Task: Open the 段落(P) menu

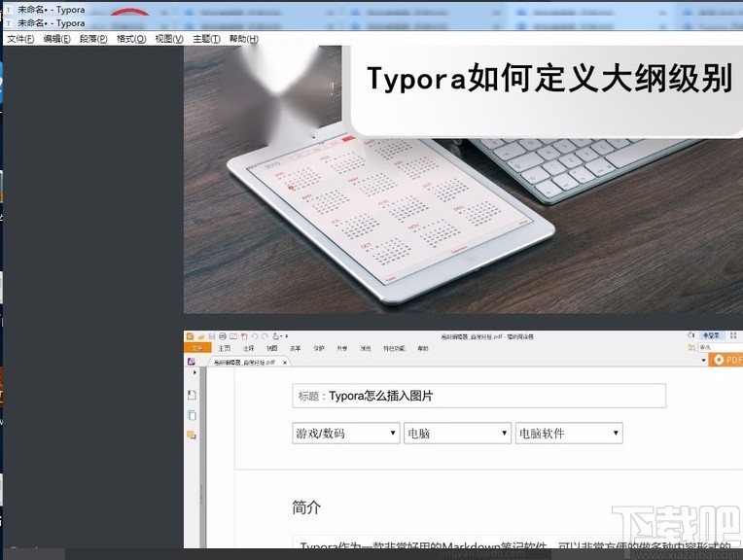Action: [93, 39]
